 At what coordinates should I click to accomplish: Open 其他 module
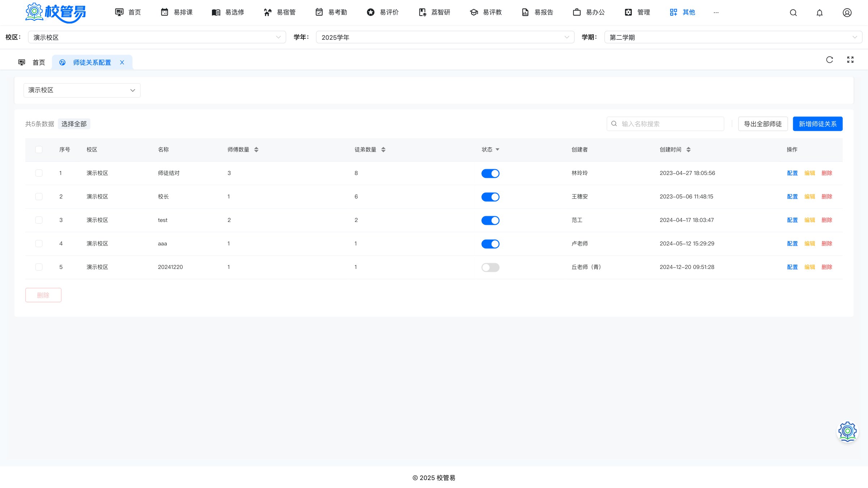[682, 12]
